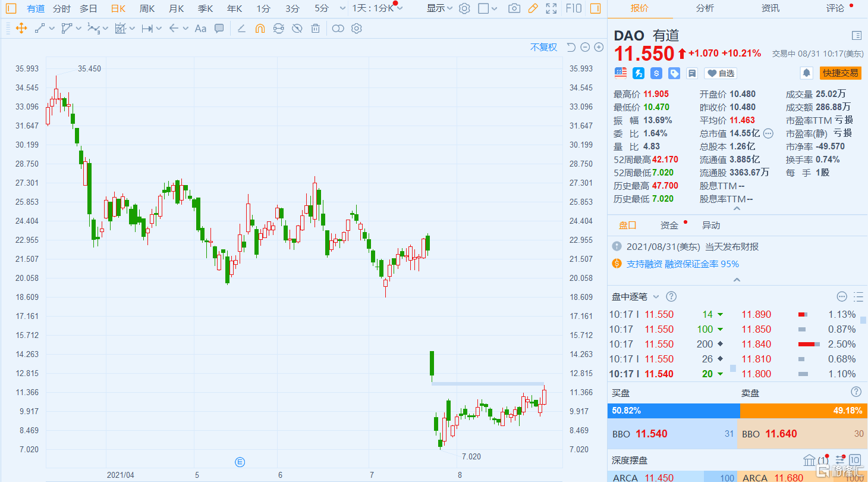
Task: Select the pencil drawing icon in the toolbar
Action: point(533,8)
